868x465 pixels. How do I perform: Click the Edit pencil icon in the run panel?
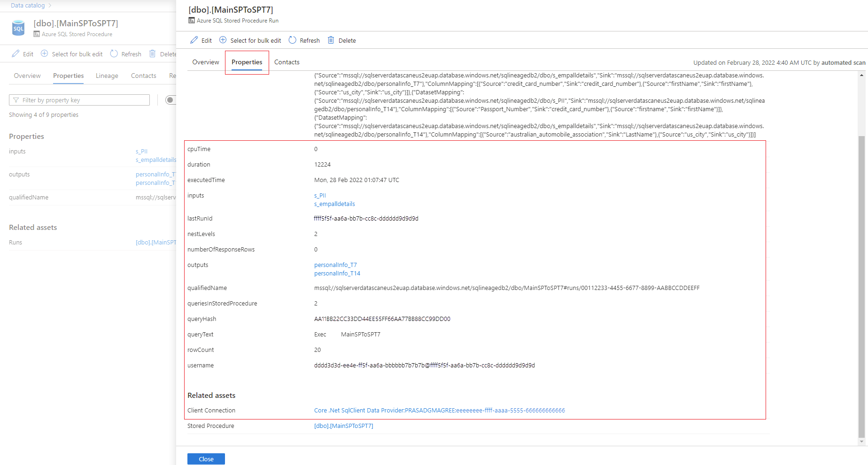pos(194,40)
